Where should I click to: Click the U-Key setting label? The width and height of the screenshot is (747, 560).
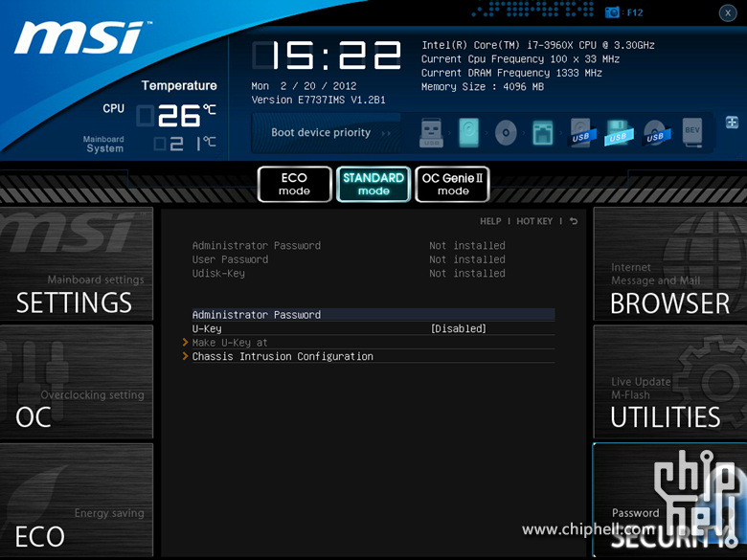(207, 328)
